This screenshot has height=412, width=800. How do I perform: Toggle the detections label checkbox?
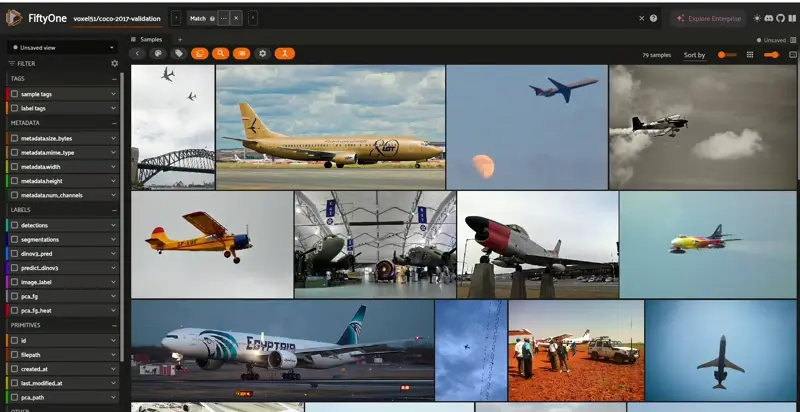coord(15,225)
